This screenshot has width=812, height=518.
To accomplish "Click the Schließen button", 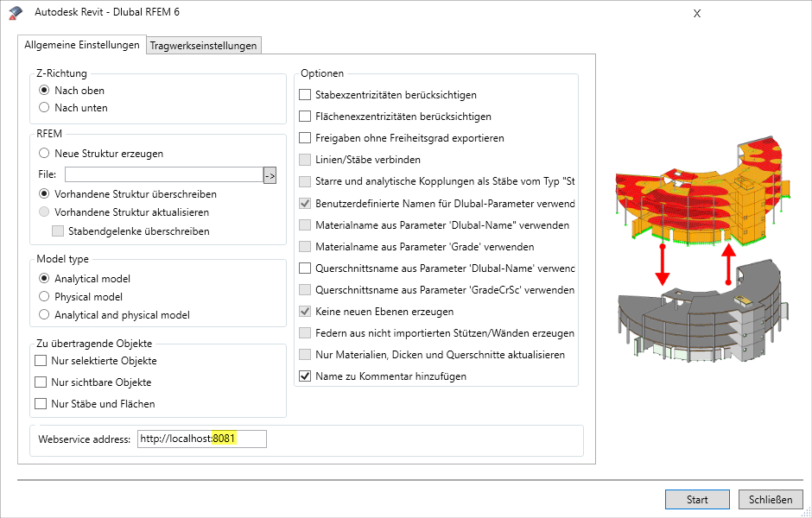I will 771,499.
